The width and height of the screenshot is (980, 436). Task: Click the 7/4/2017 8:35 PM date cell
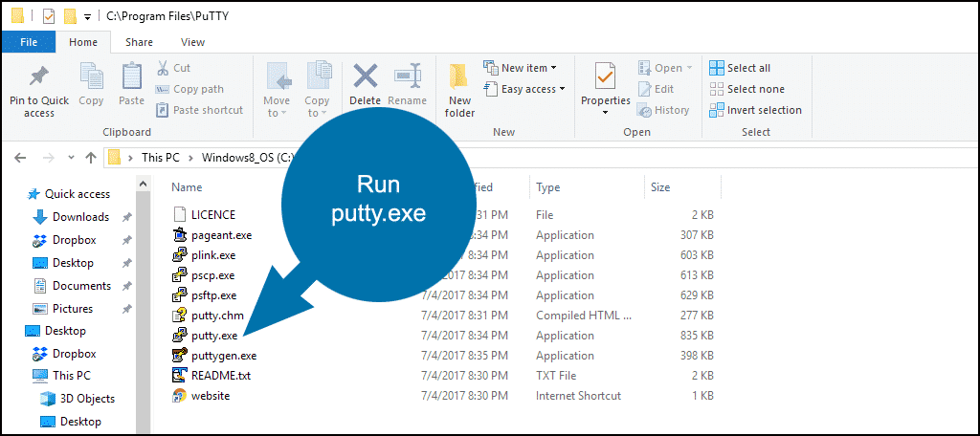pos(464,356)
